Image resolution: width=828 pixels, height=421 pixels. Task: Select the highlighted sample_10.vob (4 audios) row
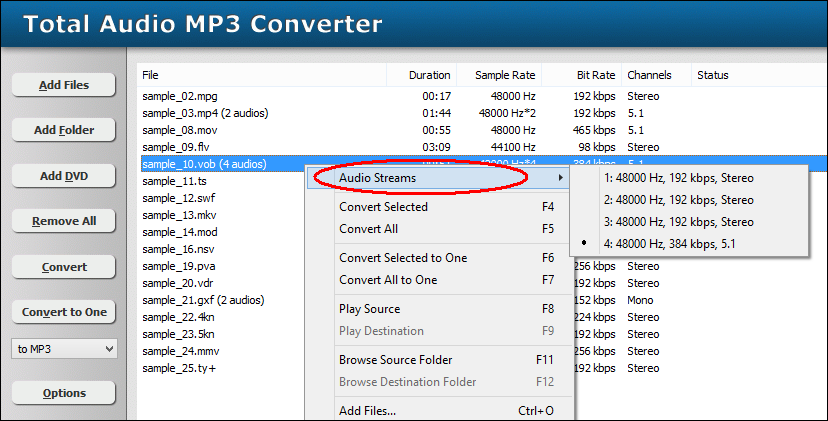point(482,164)
